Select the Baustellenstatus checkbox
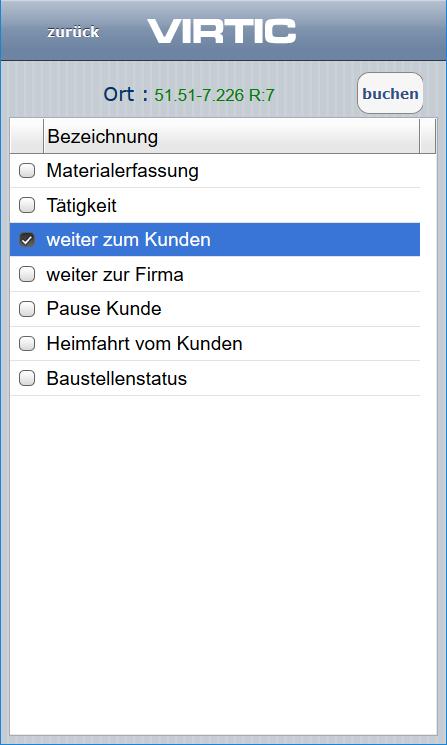The width and height of the screenshot is (447, 745). pyautogui.click(x=27, y=378)
